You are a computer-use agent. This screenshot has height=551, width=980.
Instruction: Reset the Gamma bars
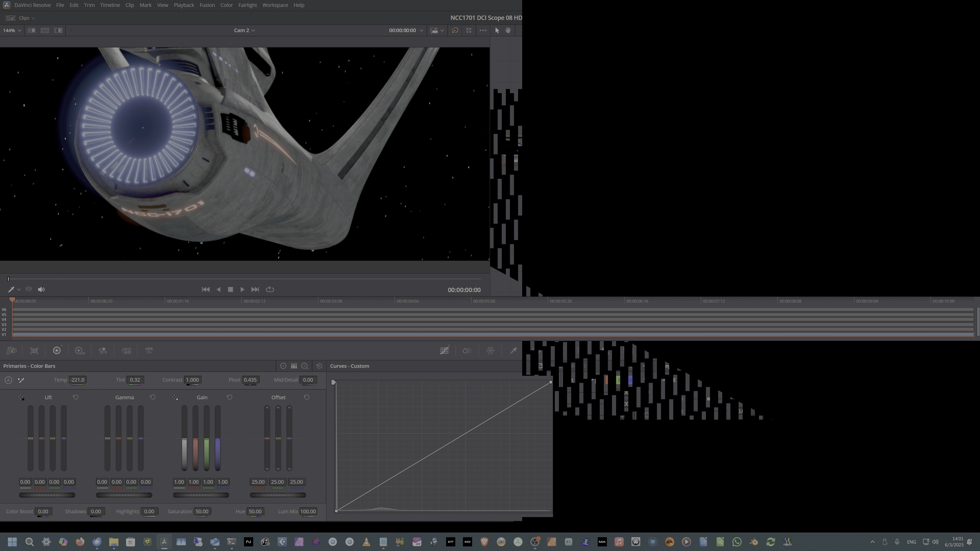point(153,397)
